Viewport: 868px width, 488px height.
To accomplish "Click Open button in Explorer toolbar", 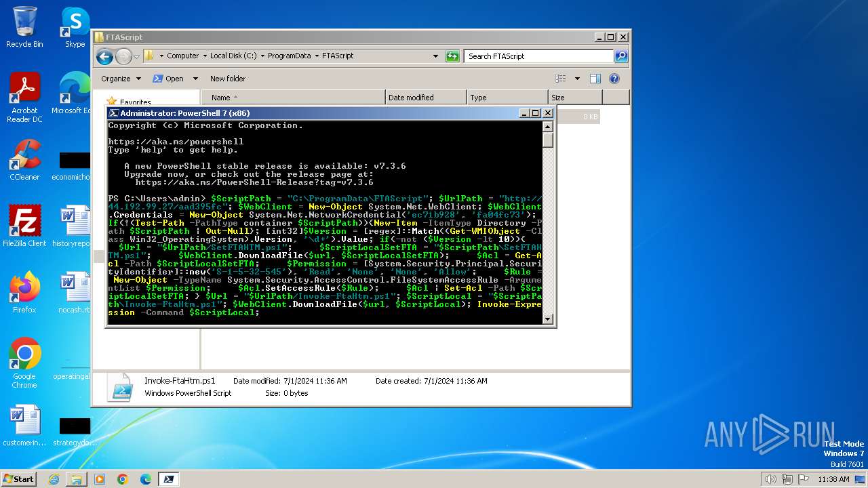I will pyautogui.click(x=168, y=79).
